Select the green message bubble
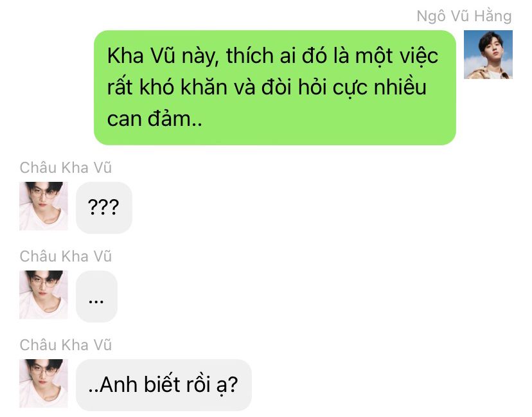The image size is (532, 417). (275, 87)
